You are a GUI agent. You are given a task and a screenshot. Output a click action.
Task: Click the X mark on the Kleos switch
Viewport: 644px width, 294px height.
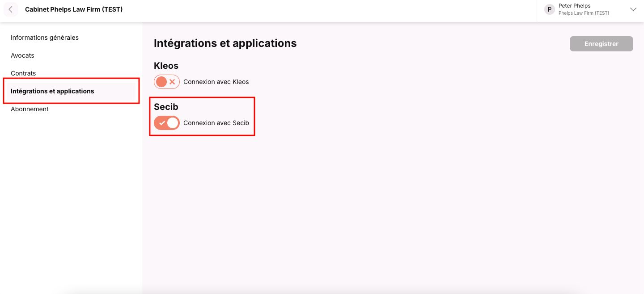[172, 82]
